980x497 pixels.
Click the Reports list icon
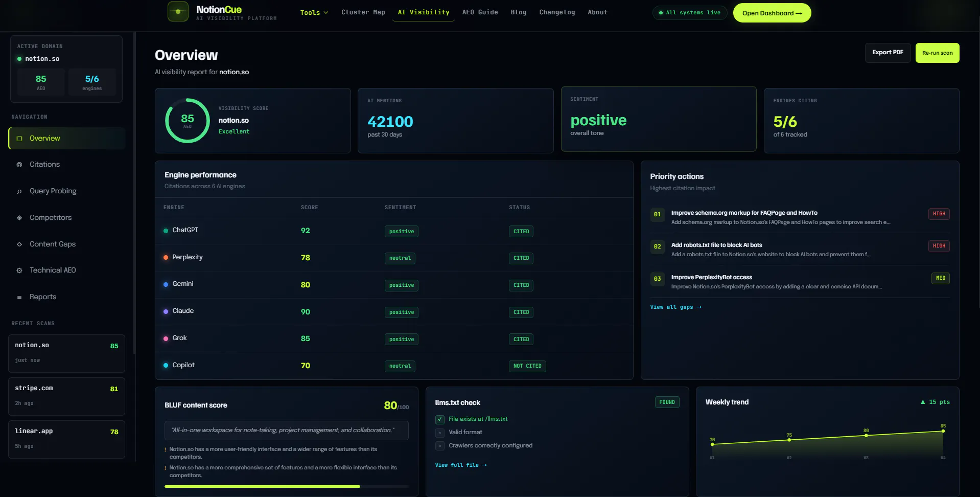point(19,297)
